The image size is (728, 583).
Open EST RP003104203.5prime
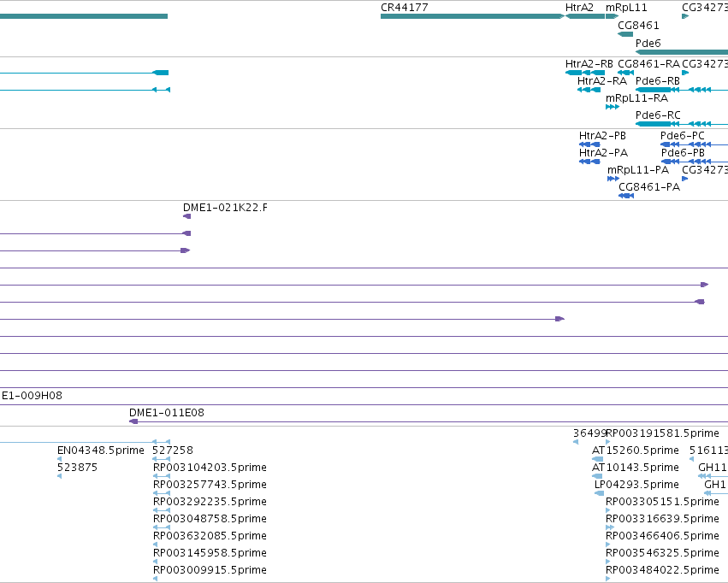tap(210, 468)
